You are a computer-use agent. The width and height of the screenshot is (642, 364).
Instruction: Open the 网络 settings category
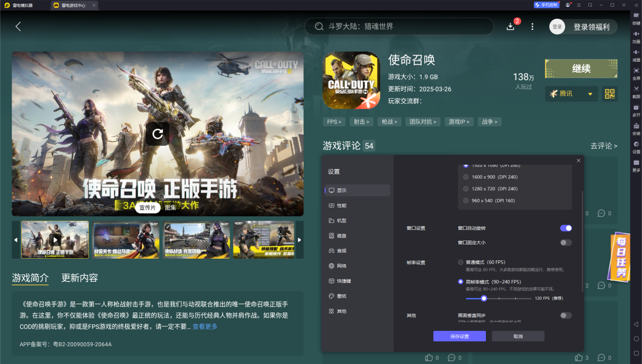point(357,266)
